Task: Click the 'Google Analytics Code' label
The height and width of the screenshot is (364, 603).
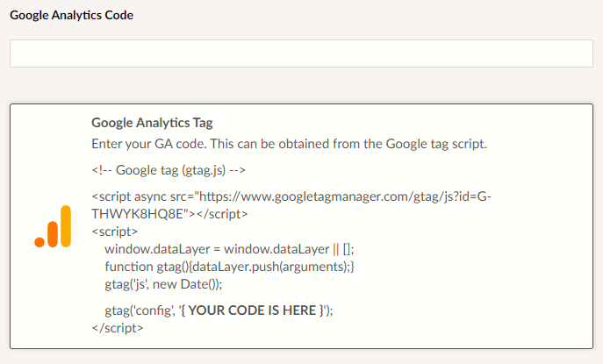Action: (x=71, y=15)
